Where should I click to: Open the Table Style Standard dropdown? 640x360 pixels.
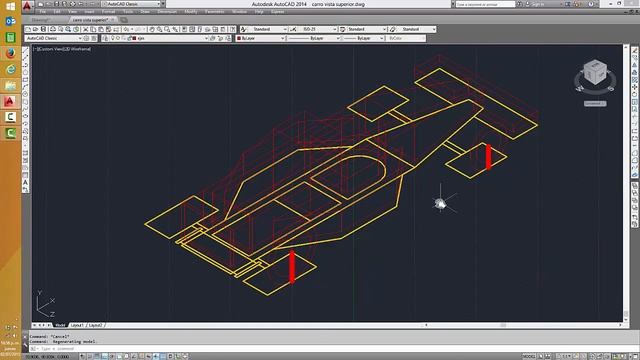[x=367, y=29]
